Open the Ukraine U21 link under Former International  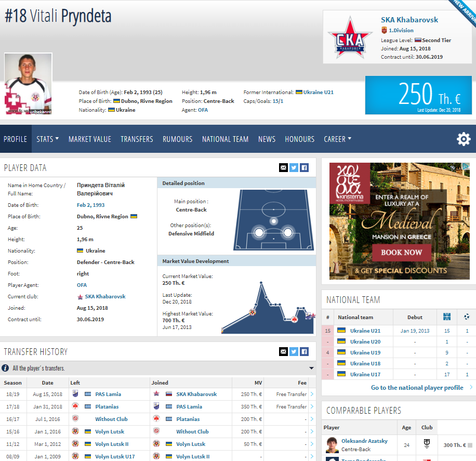tap(318, 92)
